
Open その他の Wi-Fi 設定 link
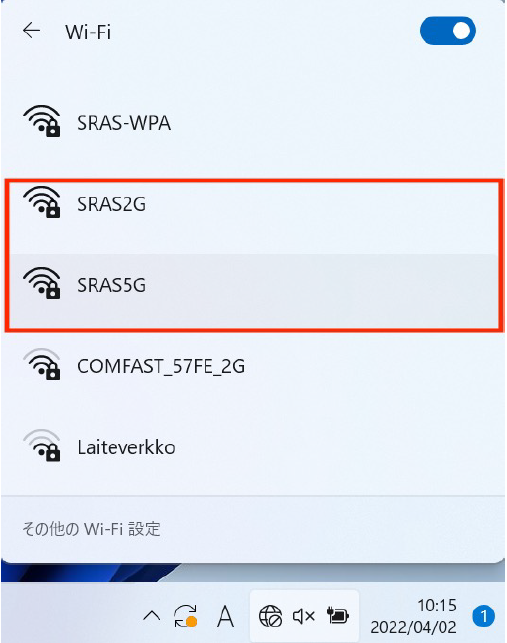pos(91,529)
